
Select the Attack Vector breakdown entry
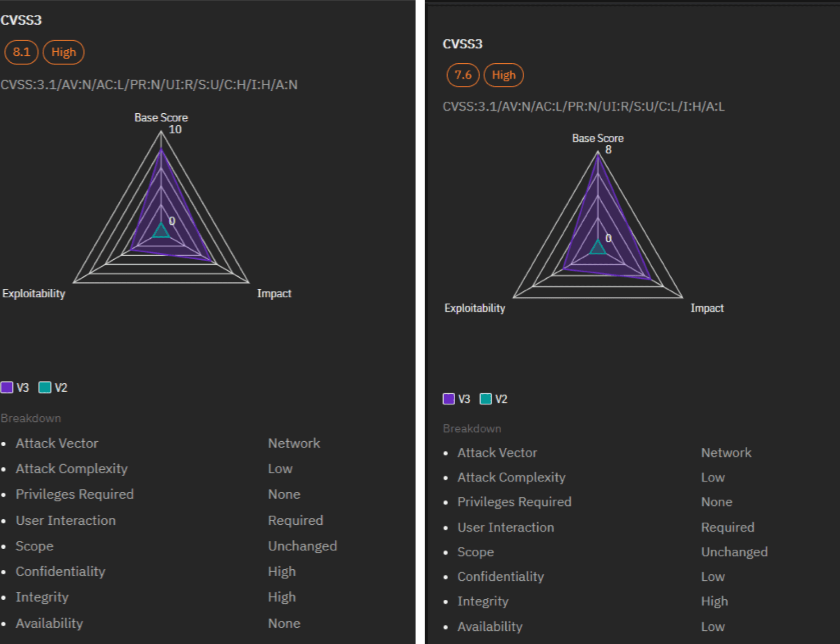(x=57, y=443)
